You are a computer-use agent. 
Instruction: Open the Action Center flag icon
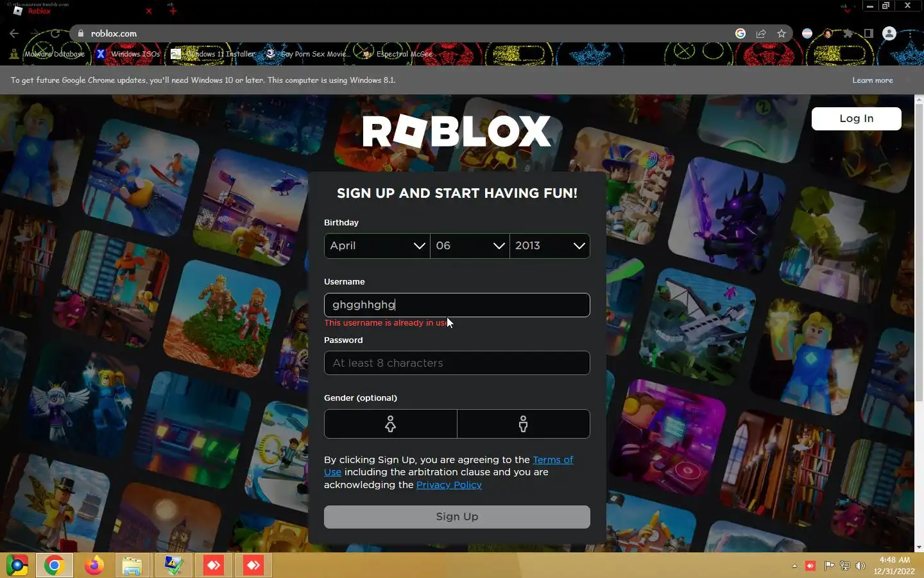click(829, 566)
